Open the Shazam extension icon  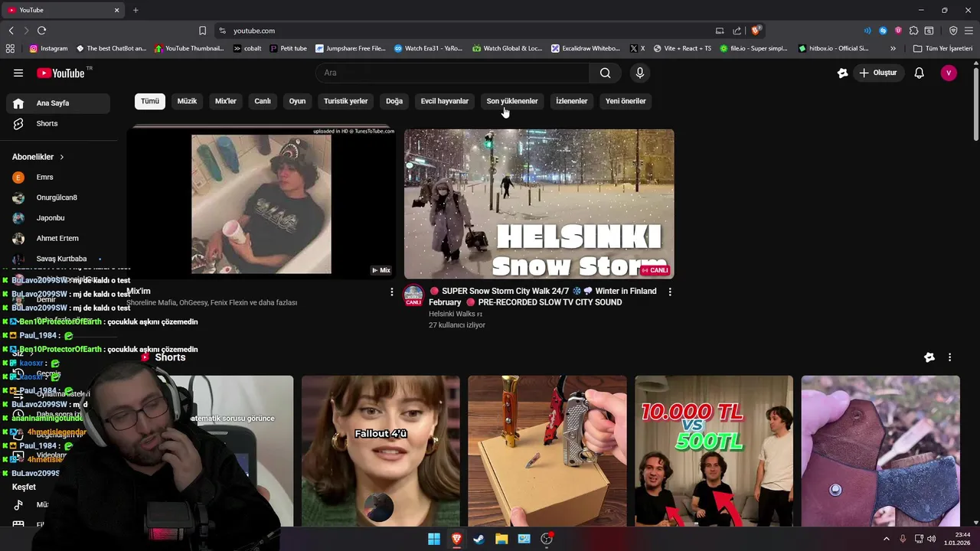[x=883, y=31]
